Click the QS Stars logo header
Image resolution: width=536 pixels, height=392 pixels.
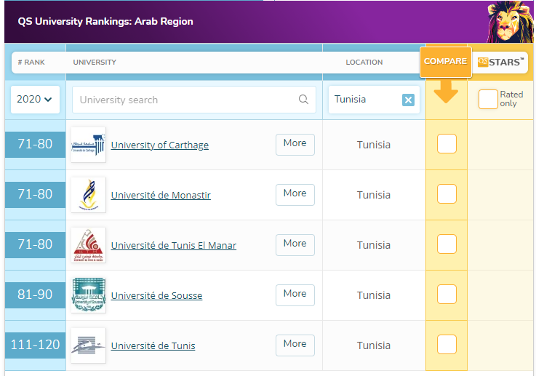[x=500, y=63]
